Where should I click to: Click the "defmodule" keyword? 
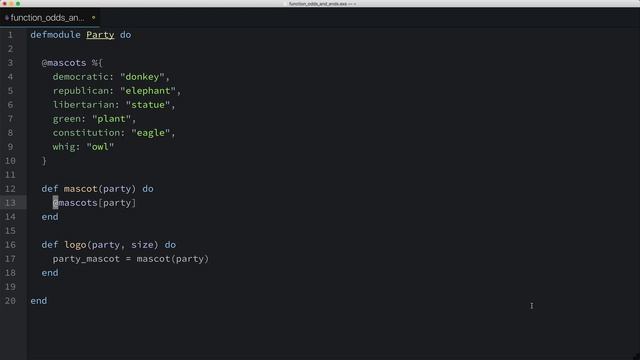[55, 35]
